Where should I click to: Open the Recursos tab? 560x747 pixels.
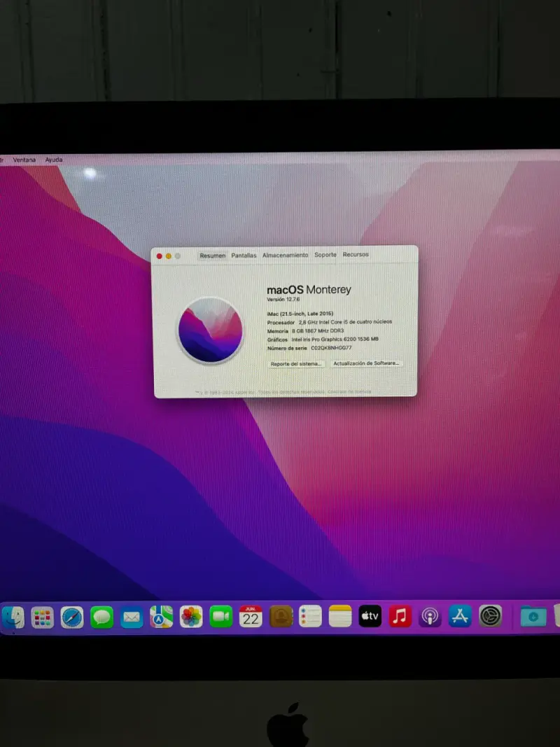(x=356, y=254)
